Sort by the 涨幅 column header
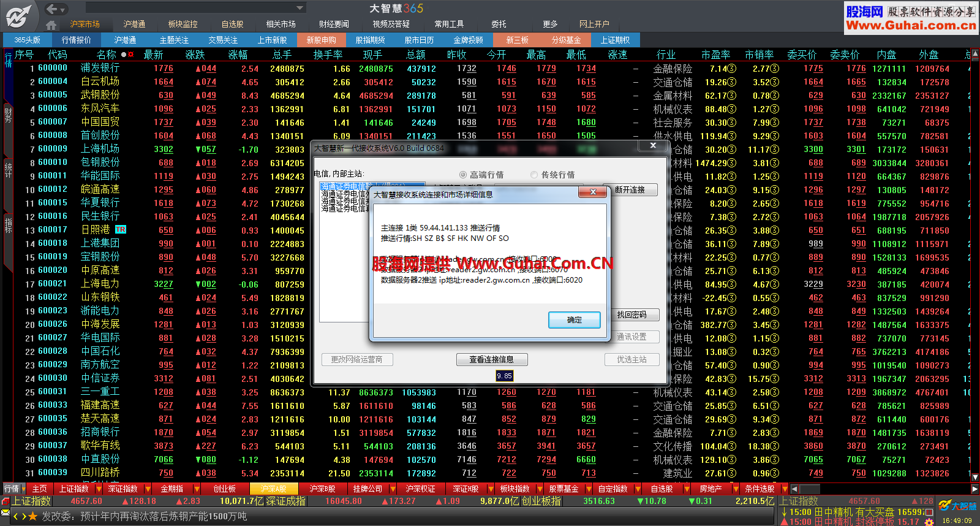The height and width of the screenshot is (526, 980). pos(238,55)
